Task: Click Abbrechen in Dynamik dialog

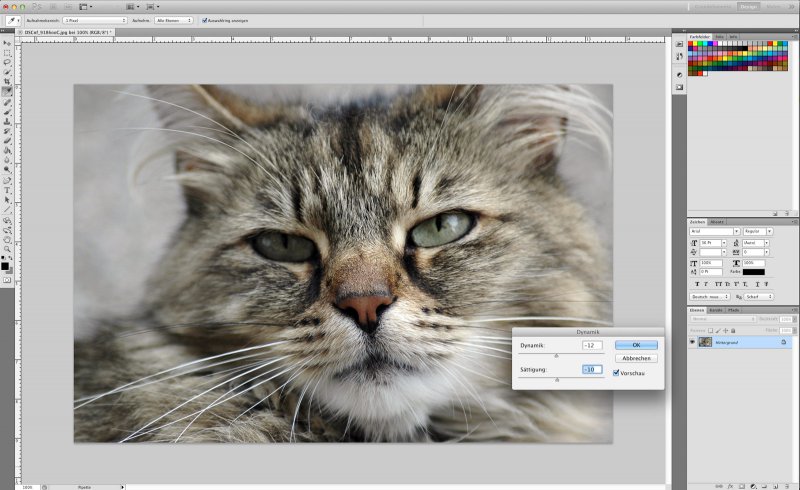Action: (x=636, y=358)
